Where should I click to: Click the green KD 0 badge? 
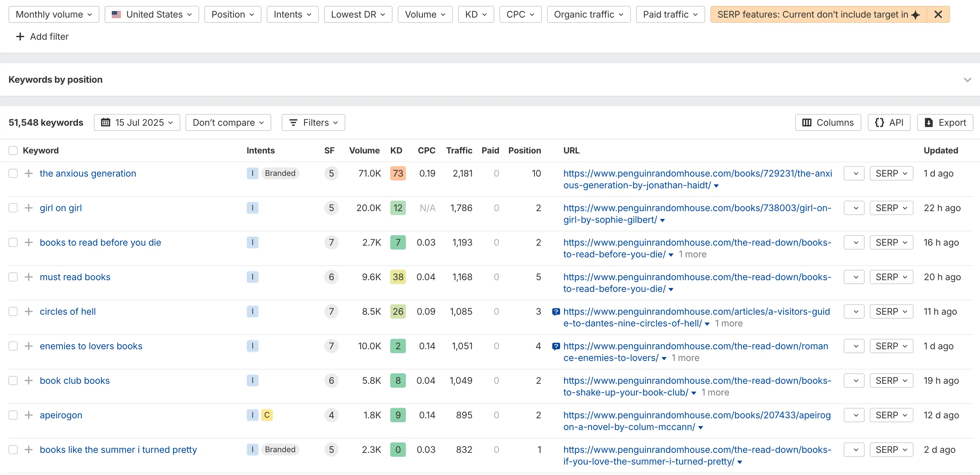click(398, 450)
